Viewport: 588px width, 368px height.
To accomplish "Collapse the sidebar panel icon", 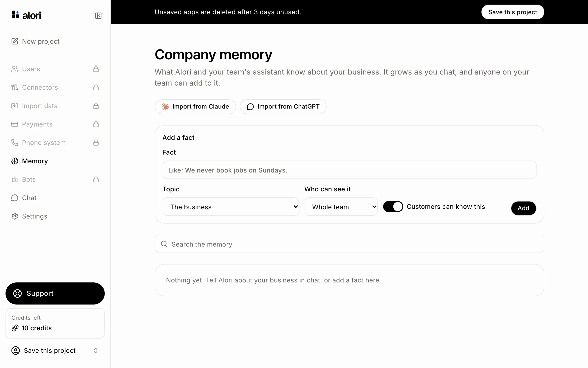I will tap(98, 16).
